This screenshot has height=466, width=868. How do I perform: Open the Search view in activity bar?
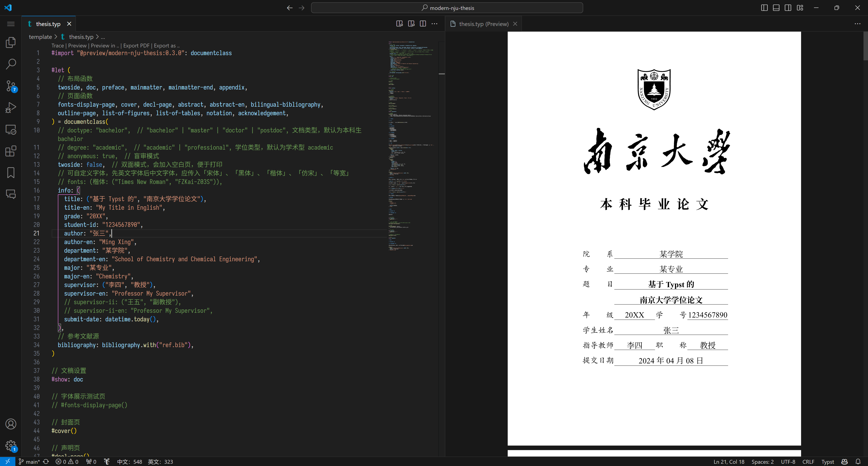[x=11, y=64]
